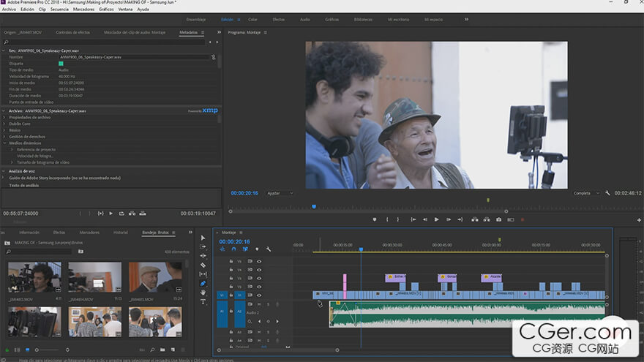This screenshot has height=362, width=644.
Task: Switch bin to icon view
Action: click(x=28, y=350)
